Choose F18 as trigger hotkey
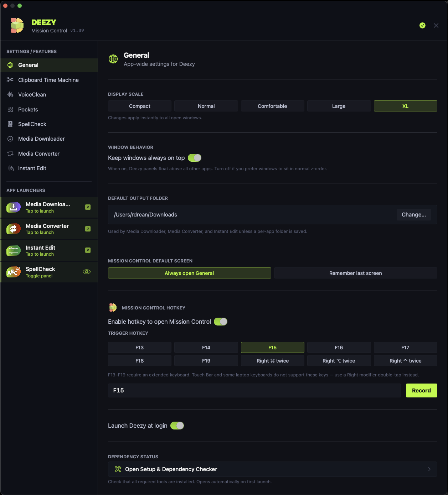Screen dimensions: 448x495 (140, 361)
